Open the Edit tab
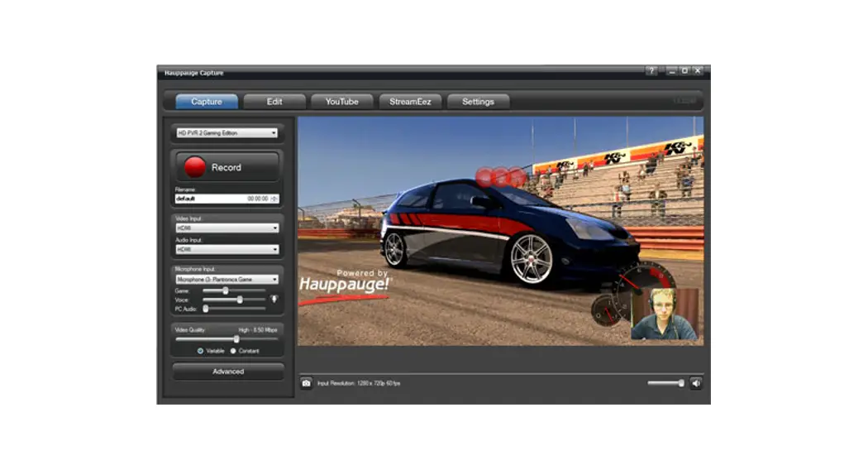 274,102
